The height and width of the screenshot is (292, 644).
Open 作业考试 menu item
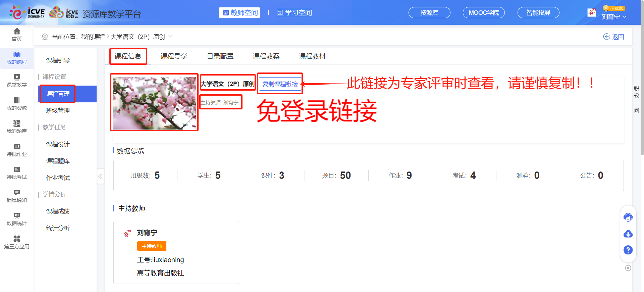tap(58, 178)
